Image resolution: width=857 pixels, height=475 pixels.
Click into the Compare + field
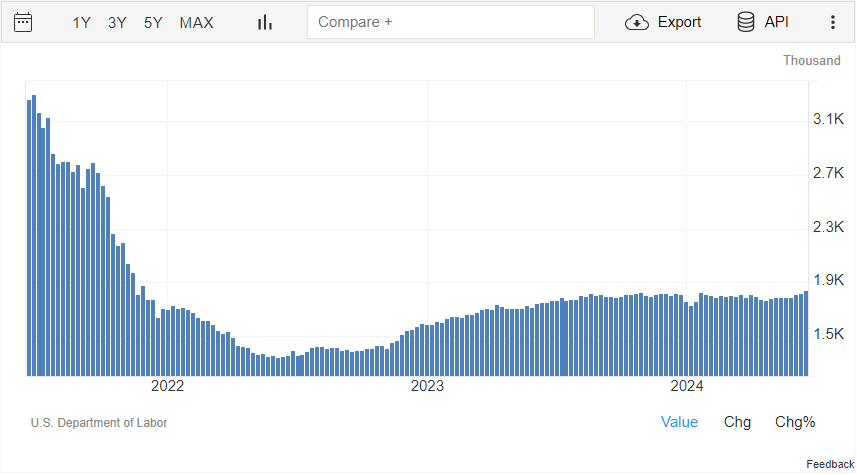[450, 22]
